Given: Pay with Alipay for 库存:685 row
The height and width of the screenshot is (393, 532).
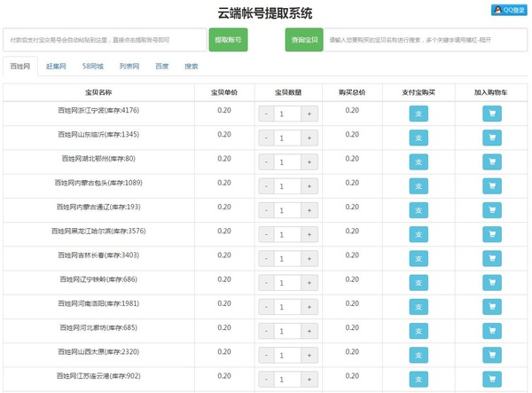Looking at the screenshot, I should click(x=419, y=331).
